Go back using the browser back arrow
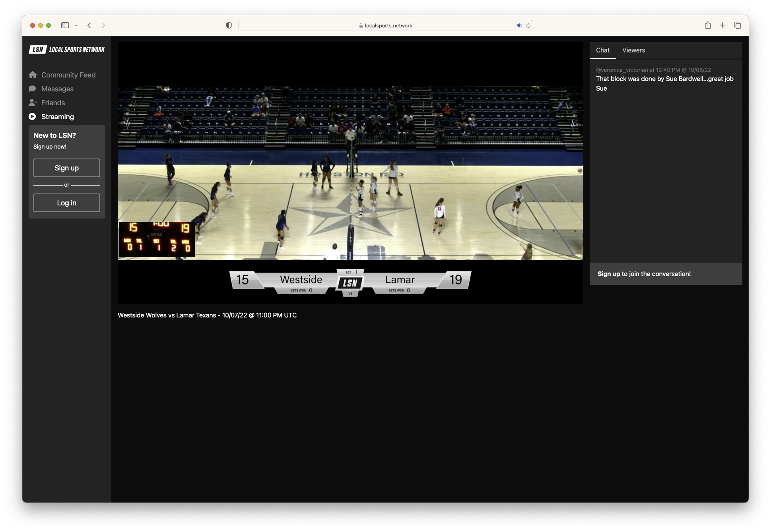771x532 pixels. click(x=89, y=25)
